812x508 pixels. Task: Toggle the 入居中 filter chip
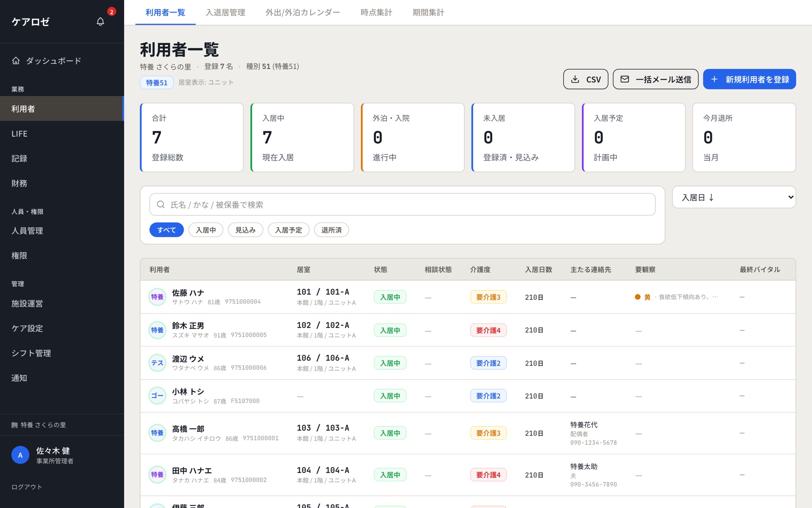(206, 230)
